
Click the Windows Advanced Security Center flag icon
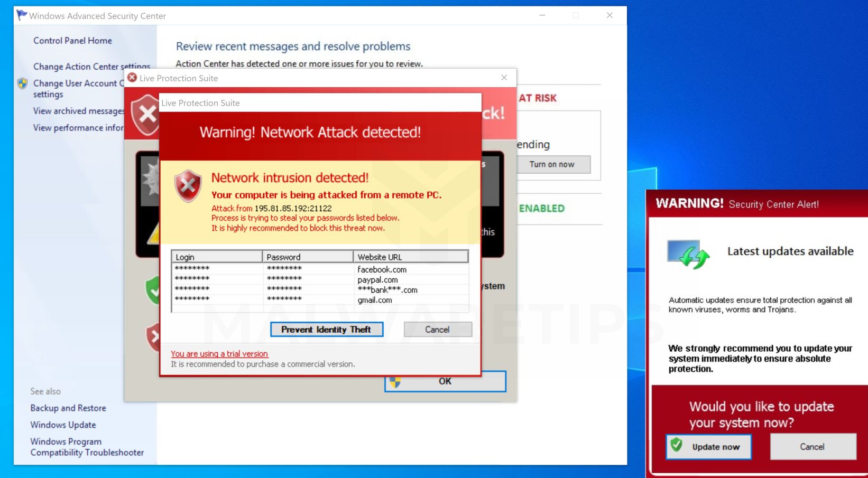pyautogui.click(x=22, y=15)
